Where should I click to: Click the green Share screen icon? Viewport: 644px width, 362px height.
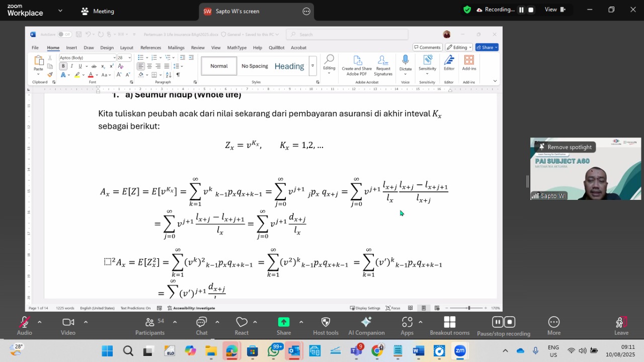coord(284,322)
